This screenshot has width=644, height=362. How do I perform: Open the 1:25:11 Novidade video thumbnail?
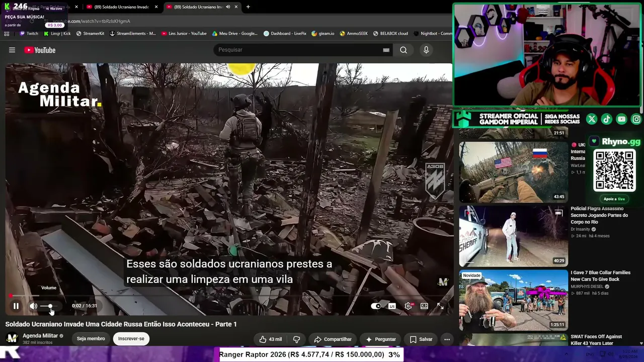[x=513, y=300]
